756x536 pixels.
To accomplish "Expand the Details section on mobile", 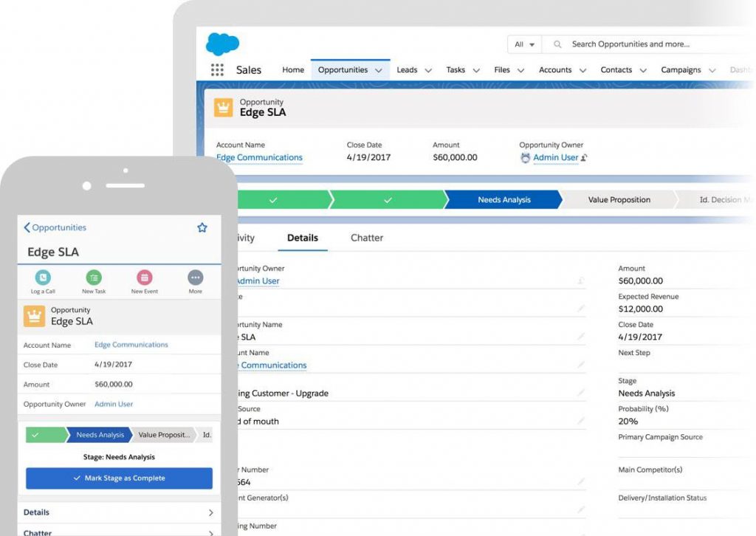I will [118, 512].
